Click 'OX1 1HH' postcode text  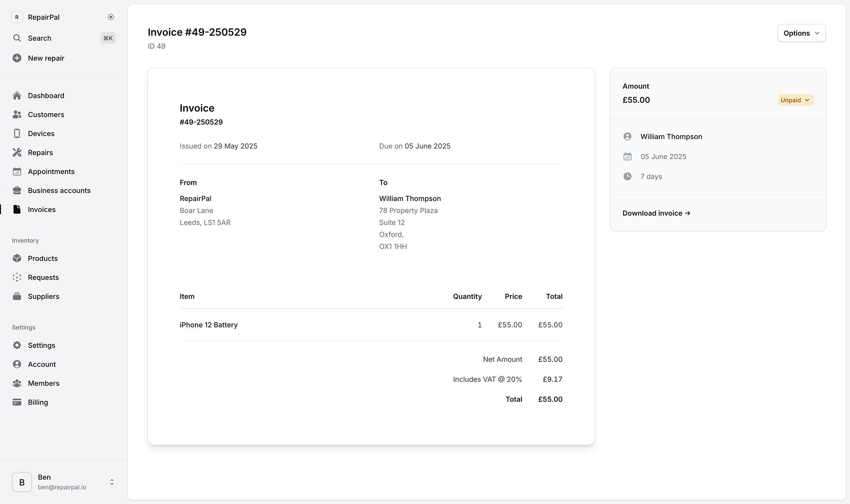393,246
